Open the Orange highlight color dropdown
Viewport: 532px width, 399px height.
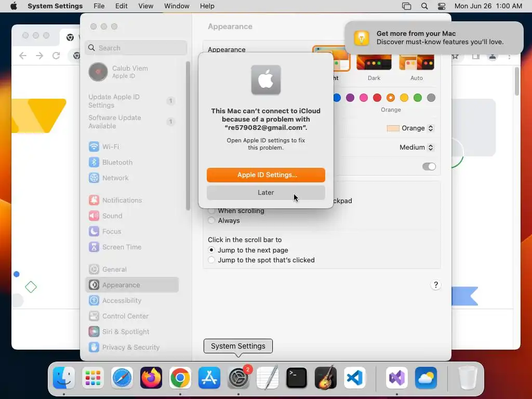410,128
